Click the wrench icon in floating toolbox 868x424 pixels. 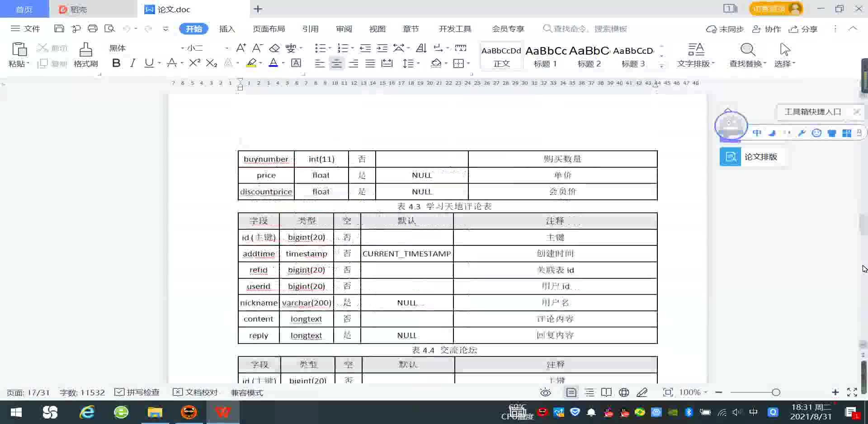[x=802, y=133]
